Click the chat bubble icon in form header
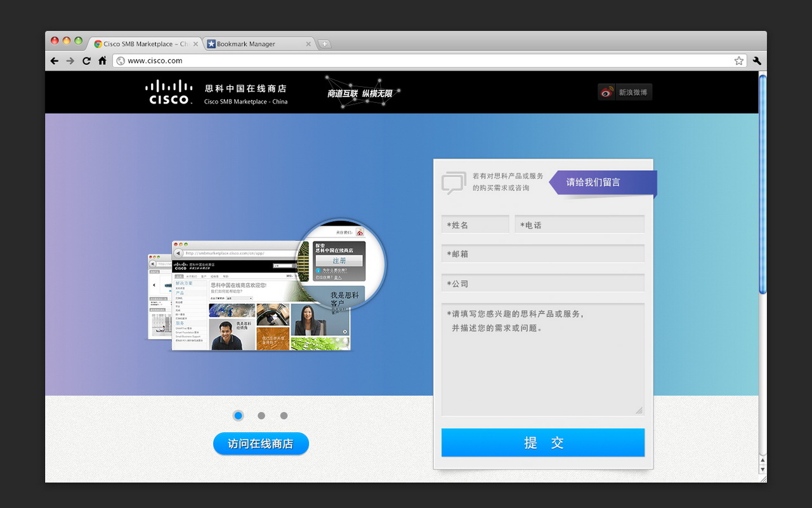The image size is (812, 508). (x=454, y=183)
